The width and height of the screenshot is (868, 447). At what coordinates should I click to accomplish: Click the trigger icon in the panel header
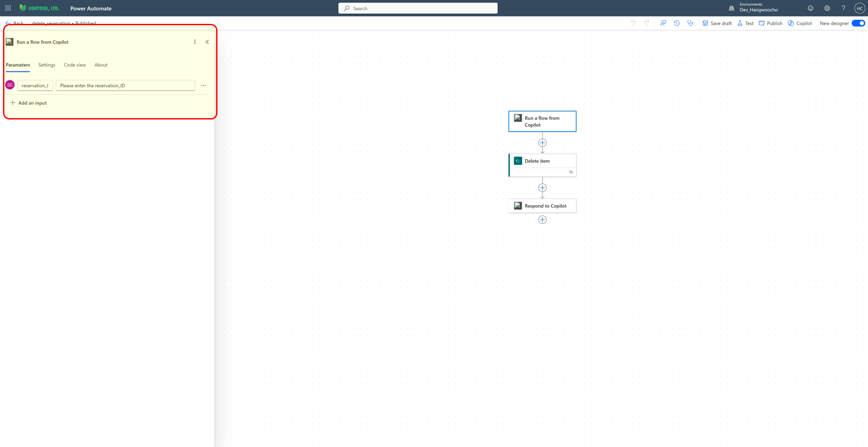click(x=10, y=42)
